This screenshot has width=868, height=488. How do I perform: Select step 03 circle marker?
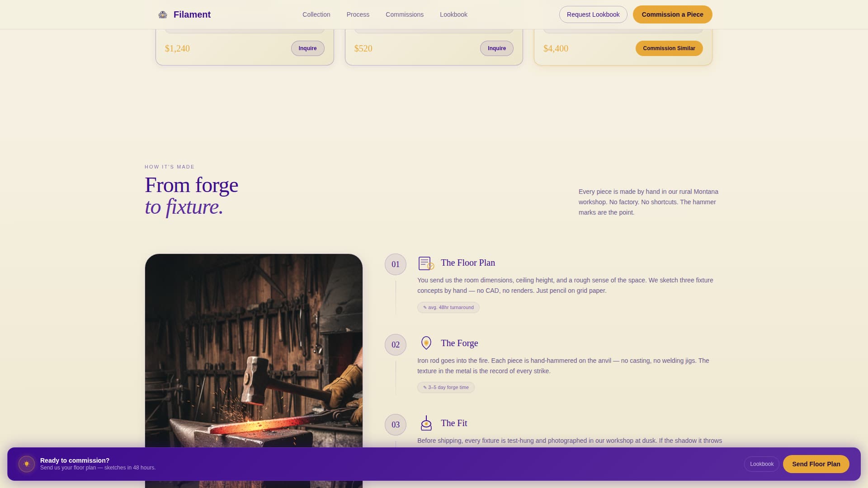pyautogui.click(x=395, y=425)
